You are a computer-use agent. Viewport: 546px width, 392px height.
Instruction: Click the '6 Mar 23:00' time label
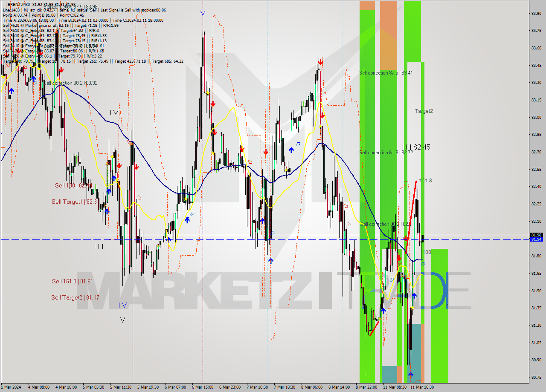point(230,387)
